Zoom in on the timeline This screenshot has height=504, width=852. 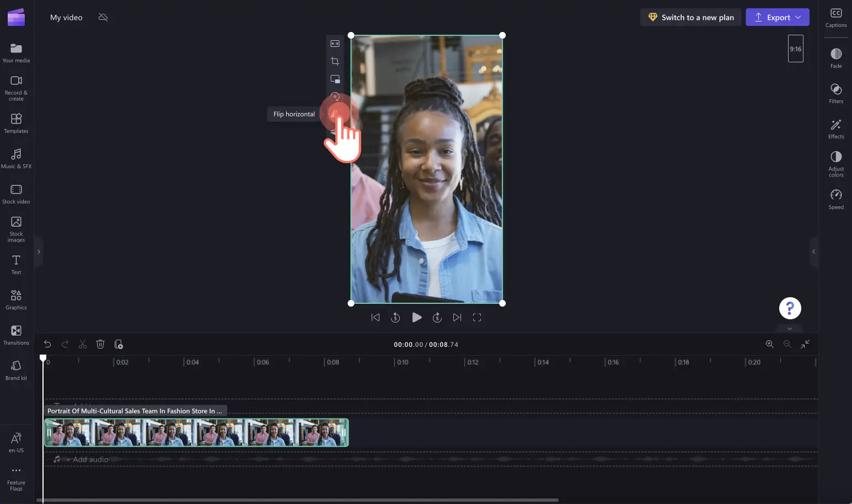click(770, 344)
